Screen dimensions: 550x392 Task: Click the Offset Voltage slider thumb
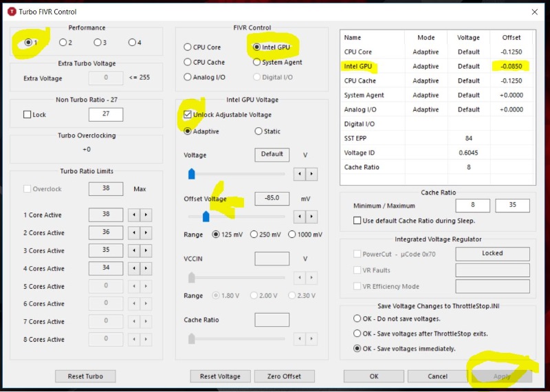pyautogui.click(x=206, y=216)
